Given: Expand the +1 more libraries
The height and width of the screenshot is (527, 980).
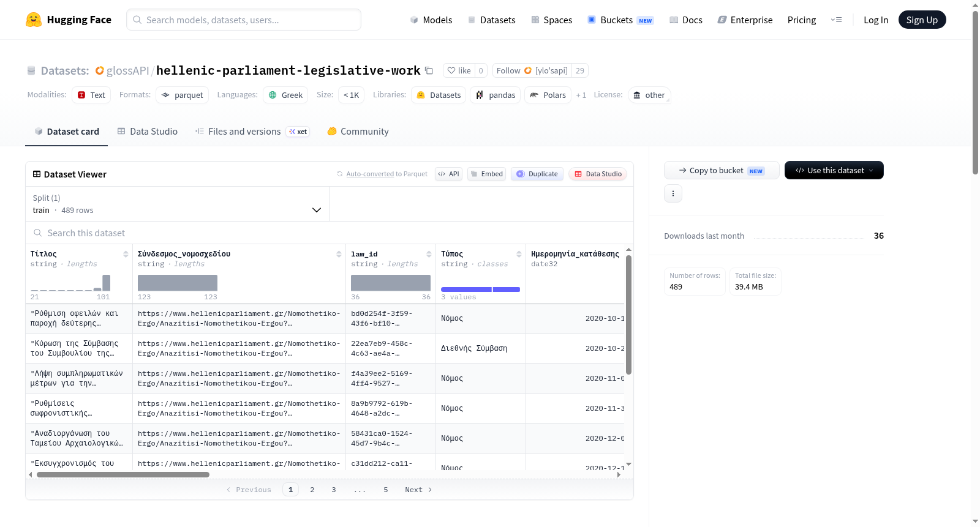Looking at the screenshot, I should 581,95.
